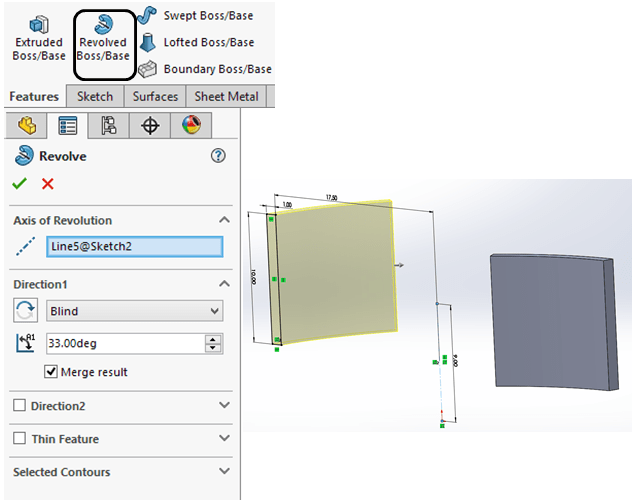Enable the Thin Feature checkbox
This screenshot has width=632, height=500.
pyautogui.click(x=19, y=439)
